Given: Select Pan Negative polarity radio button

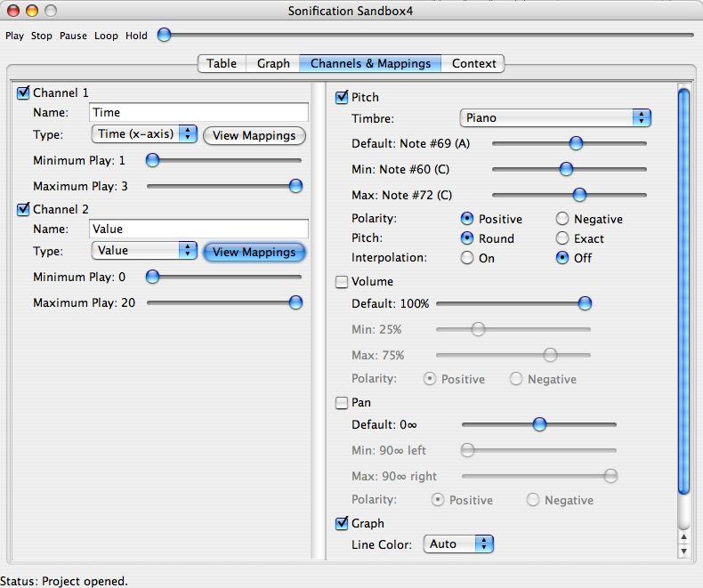Looking at the screenshot, I should tap(533, 500).
